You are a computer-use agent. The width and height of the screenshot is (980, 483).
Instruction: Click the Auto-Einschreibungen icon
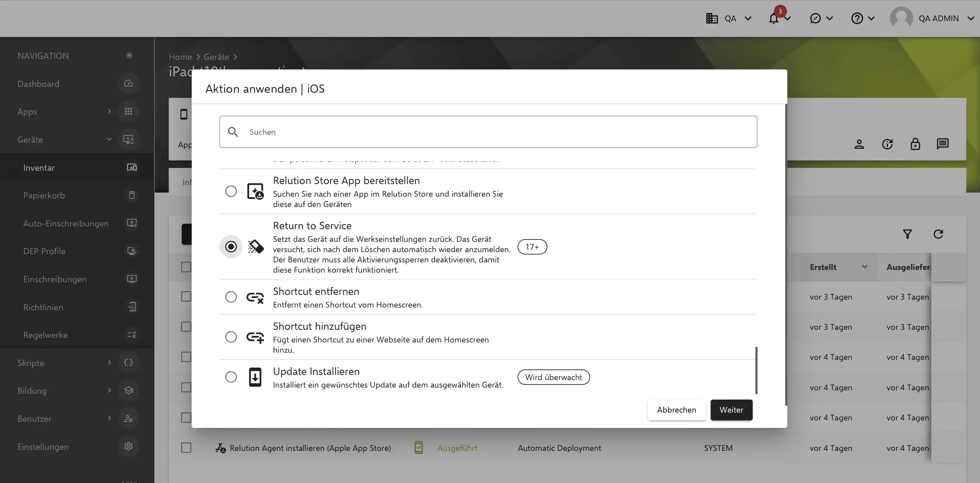pyautogui.click(x=132, y=223)
